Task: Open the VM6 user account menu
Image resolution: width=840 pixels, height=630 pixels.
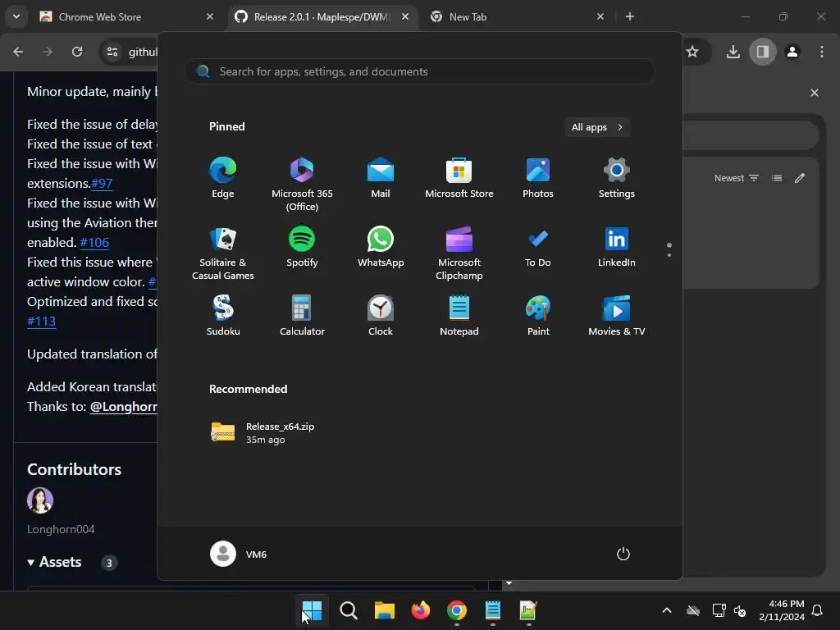Action: click(x=239, y=554)
